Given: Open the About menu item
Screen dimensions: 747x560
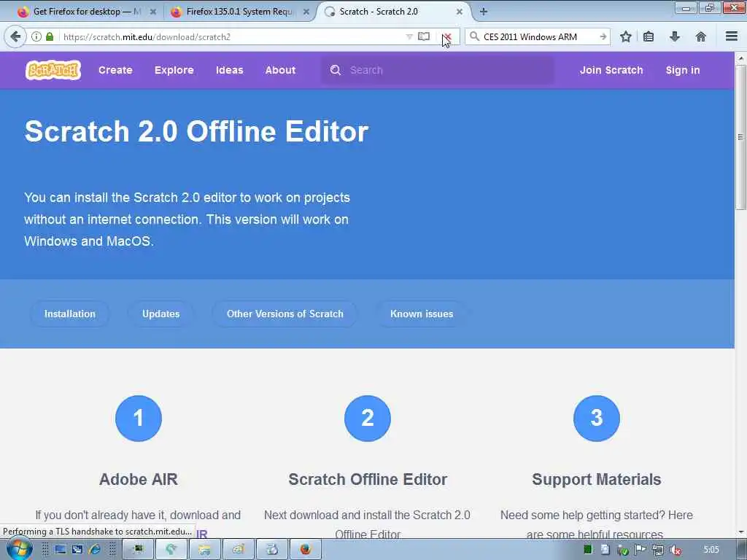Looking at the screenshot, I should (x=281, y=71).
